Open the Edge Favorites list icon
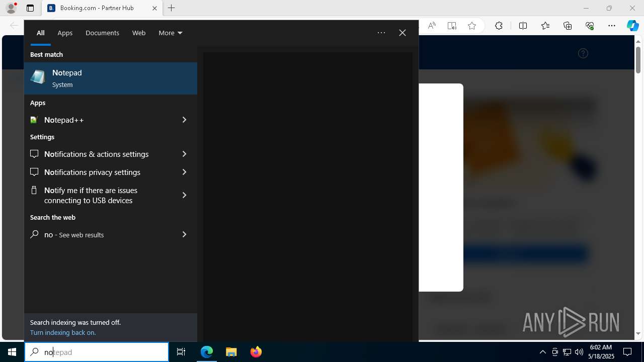 [x=545, y=26]
